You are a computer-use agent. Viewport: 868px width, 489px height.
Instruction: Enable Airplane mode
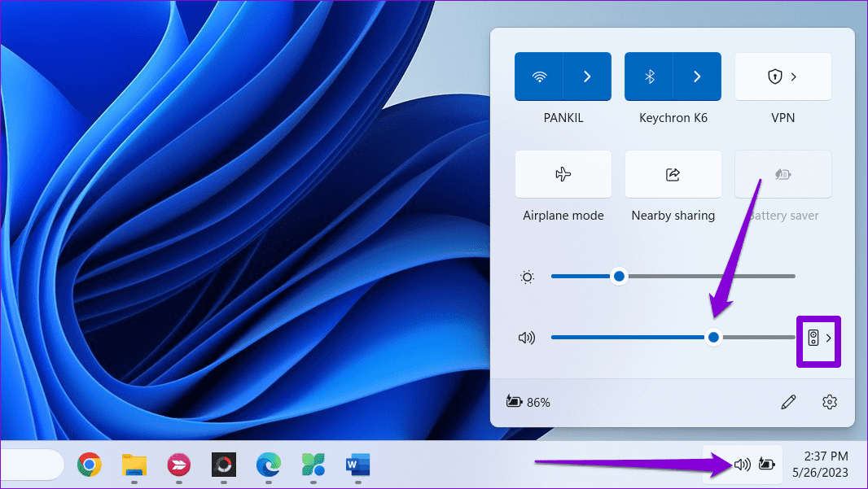click(x=563, y=174)
